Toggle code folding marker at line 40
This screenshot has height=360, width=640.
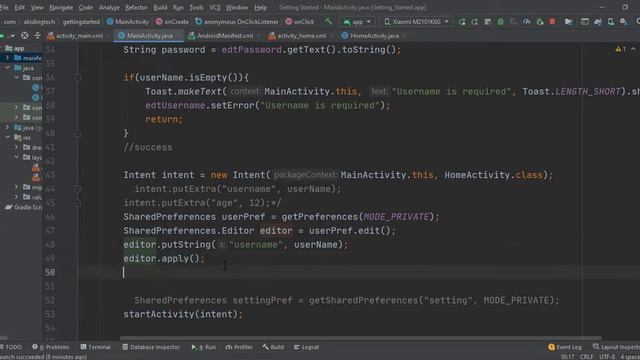pyautogui.click(x=78, y=133)
